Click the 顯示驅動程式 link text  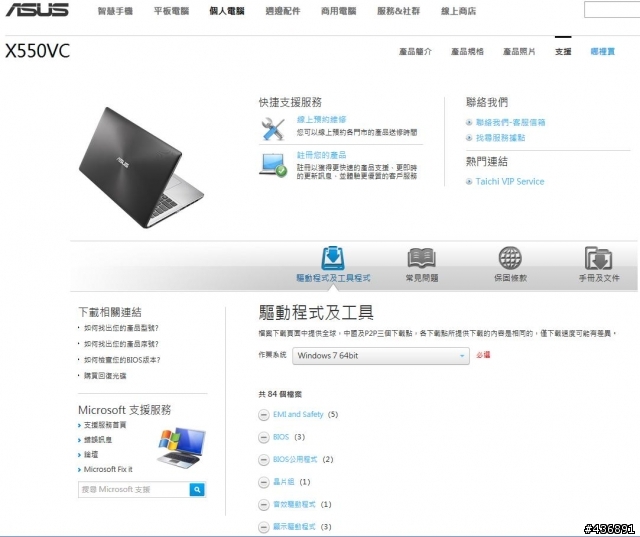point(294,527)
